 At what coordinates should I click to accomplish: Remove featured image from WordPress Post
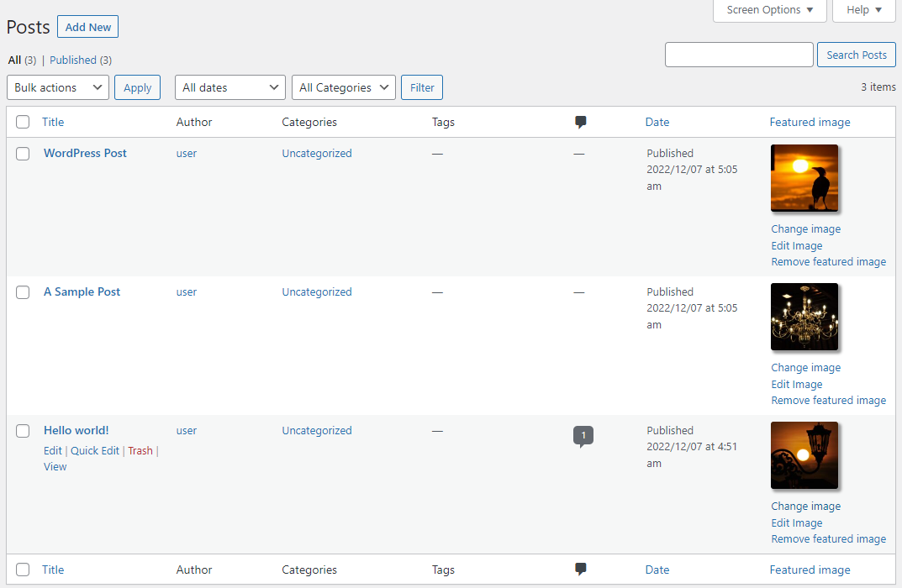pos(828,261)
